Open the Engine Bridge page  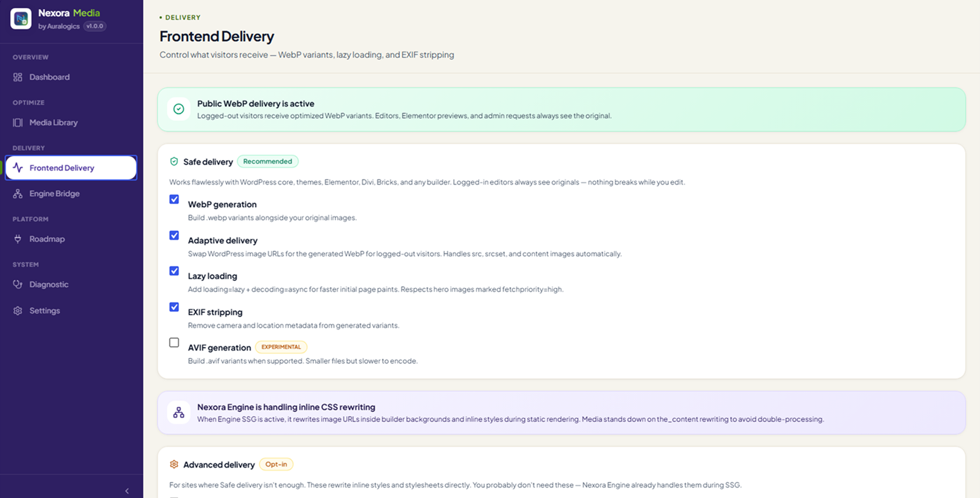tap(71, 193)
